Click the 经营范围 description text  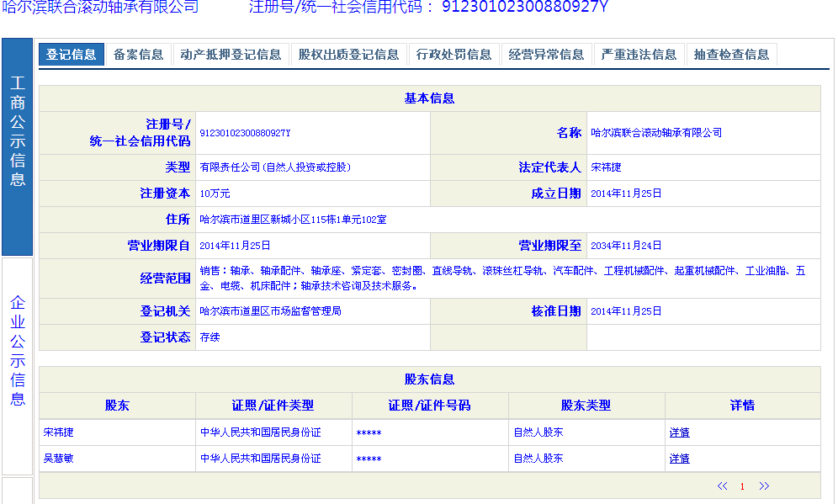[x=502, y=278]
